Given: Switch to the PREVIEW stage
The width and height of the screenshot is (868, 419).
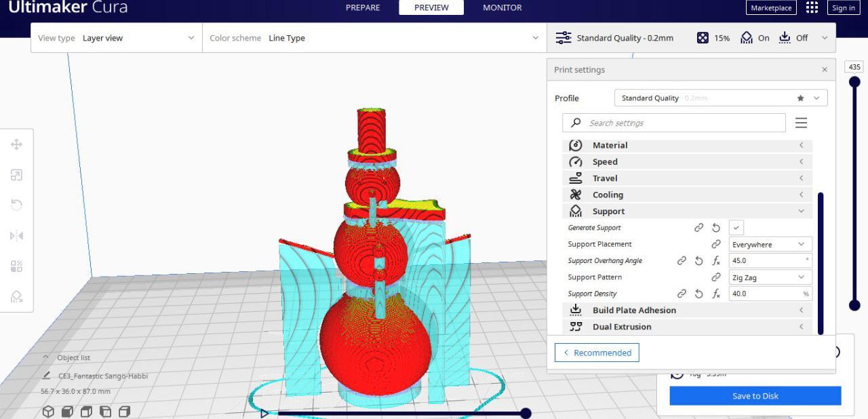Looking at the screenshot, I should [x=431, y=7].
